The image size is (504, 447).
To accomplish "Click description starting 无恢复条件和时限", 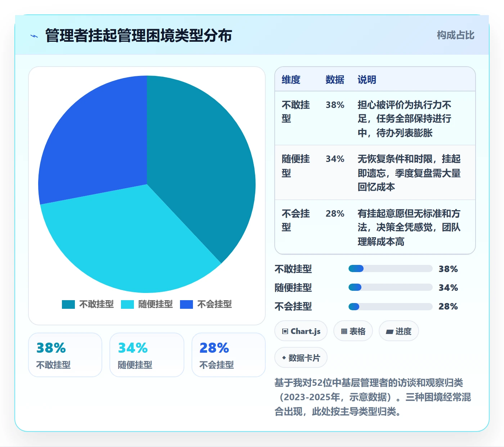I will 409,173.
